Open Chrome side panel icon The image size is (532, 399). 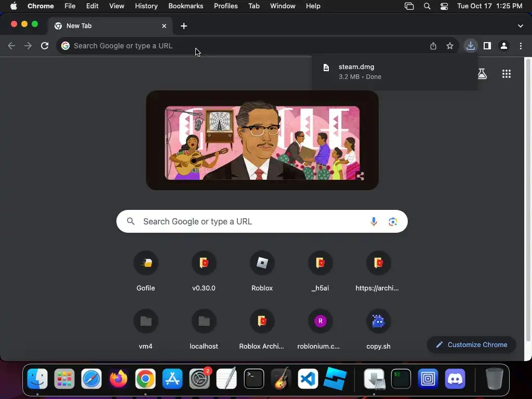click(x=487, y=46)
